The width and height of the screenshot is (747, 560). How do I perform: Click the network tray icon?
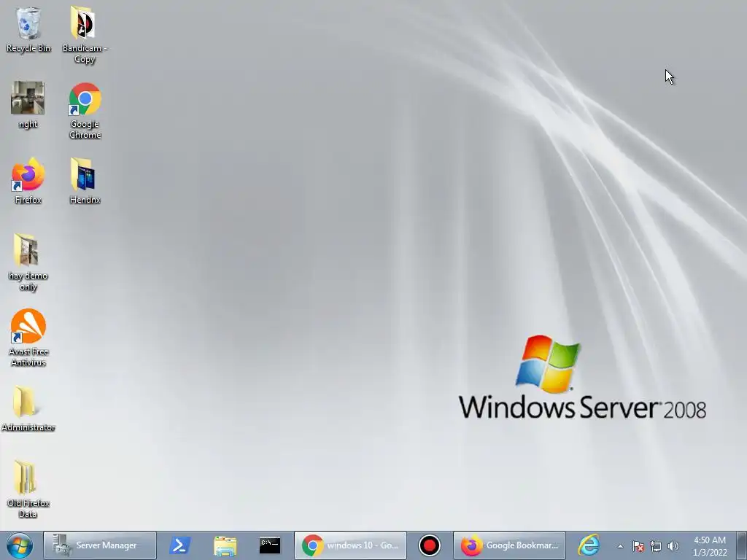[x=656, y=546]
